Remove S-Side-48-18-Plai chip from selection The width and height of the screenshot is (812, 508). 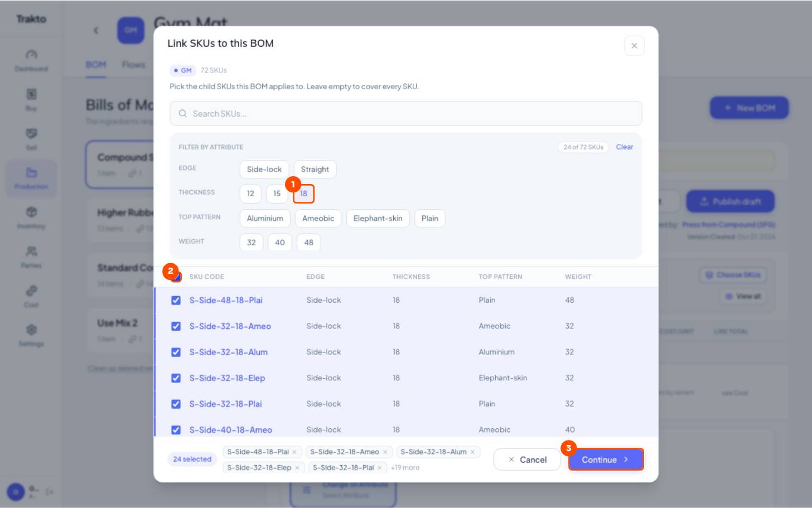(x=294, y=452)
